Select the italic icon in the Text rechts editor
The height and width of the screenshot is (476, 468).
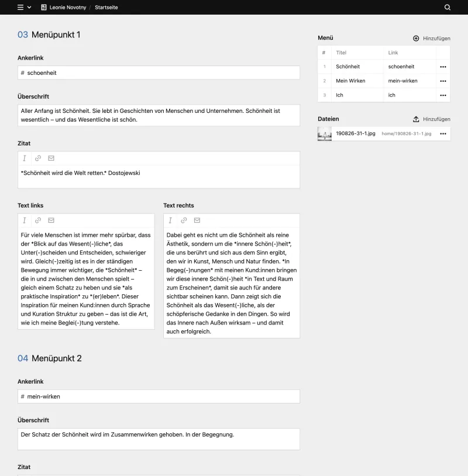pos(170,220)
